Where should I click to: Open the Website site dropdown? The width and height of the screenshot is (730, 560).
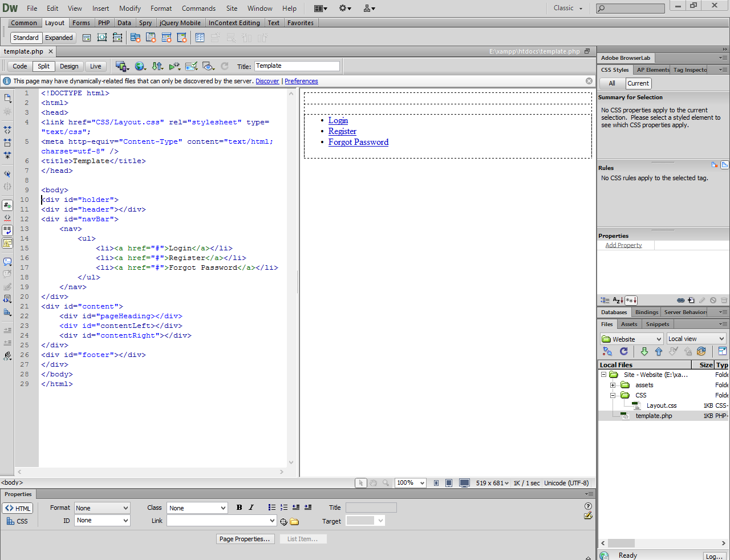coord(631,339)
